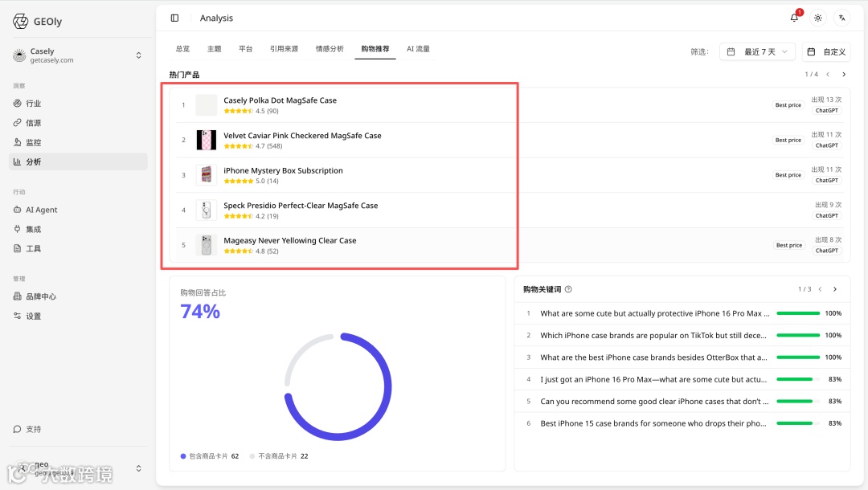Open 支持 in the sidebar
The width and height of the screenshot is (868, 490).
(x=78, y=429)
